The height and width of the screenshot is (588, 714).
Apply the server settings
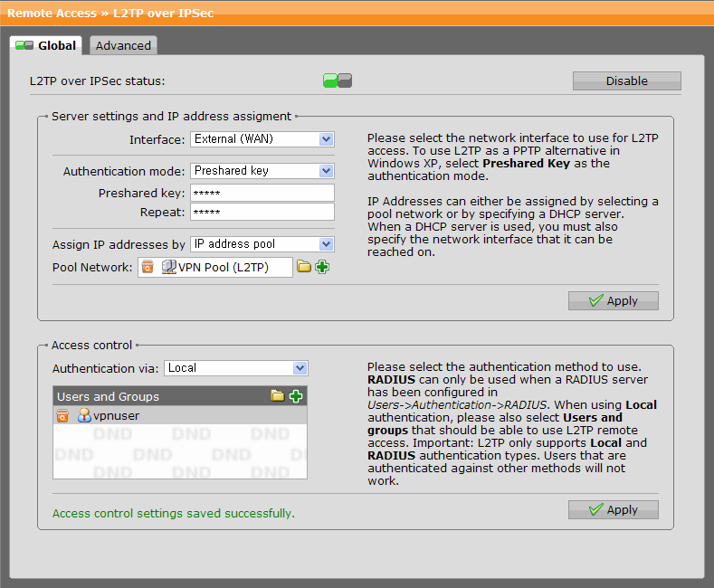point(613,301)
